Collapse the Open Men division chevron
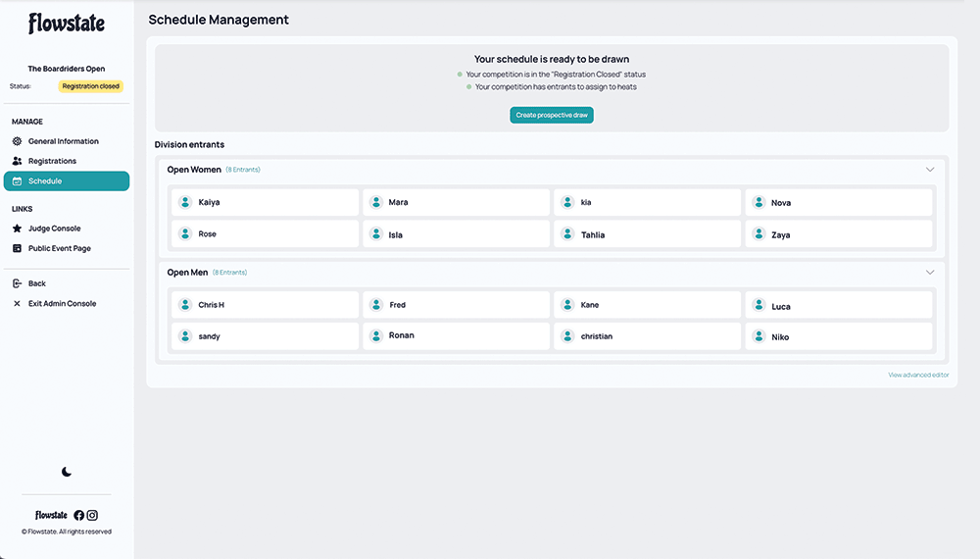The width and height of the screenshot is (980, 559). click(x=930, y=273)
